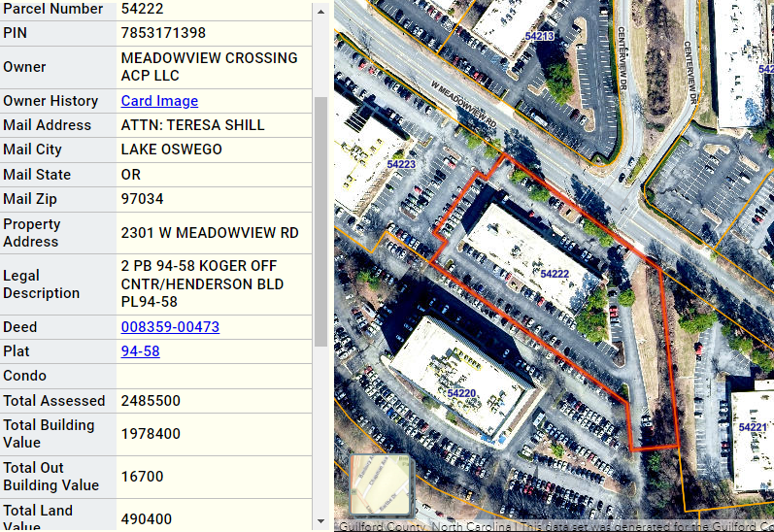
Task: Click the details panel scroll-down arrow
Action: pyautogui.click(x=320, y=522)
